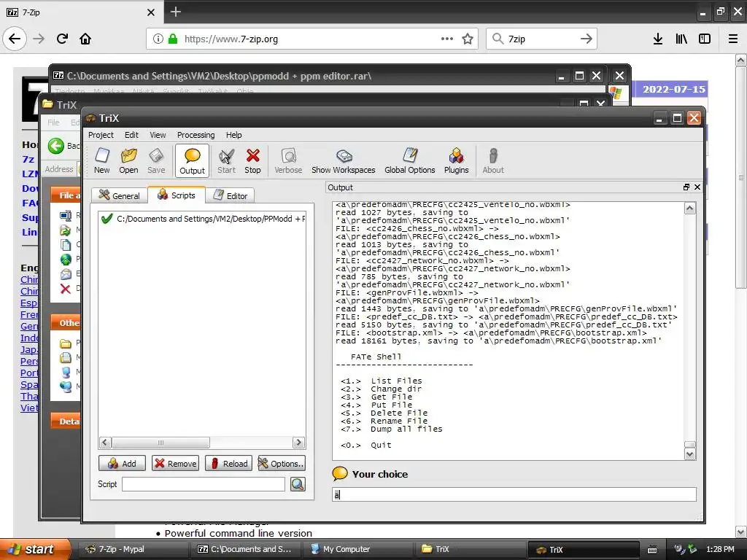747x560 pixels.
Task: Open browser Library icon
Action: [681, 39]
